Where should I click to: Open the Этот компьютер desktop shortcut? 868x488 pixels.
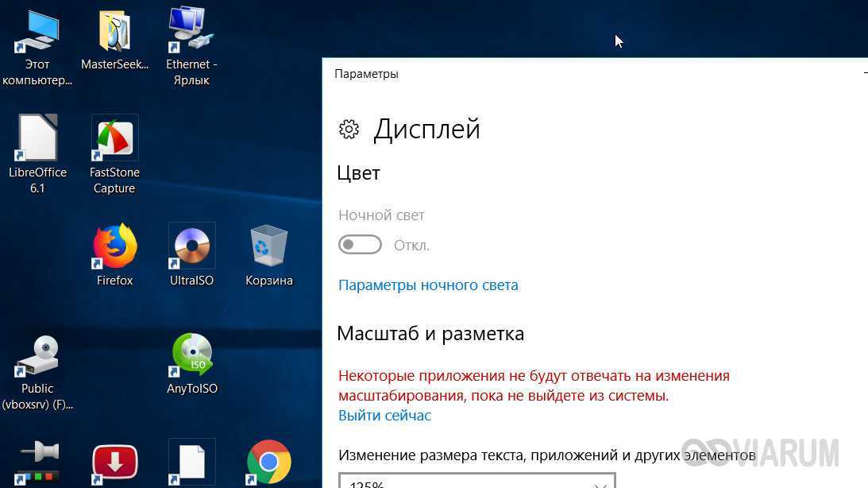[37, 32]
